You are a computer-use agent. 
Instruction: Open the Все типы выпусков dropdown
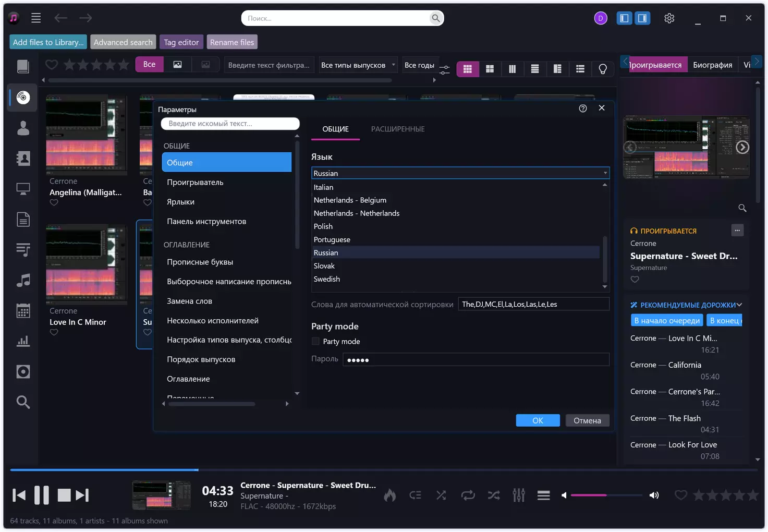click(358, 65)
